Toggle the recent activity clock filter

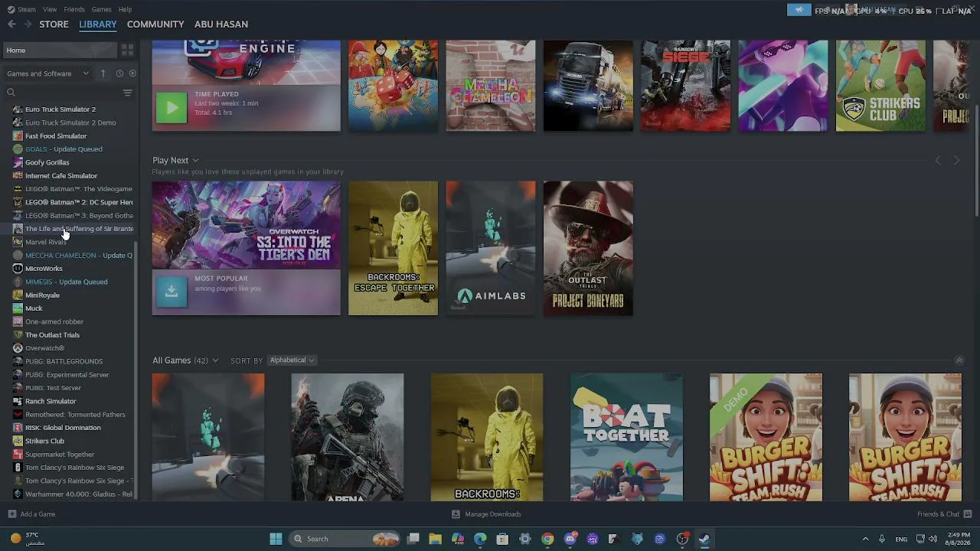click(119, 73)
